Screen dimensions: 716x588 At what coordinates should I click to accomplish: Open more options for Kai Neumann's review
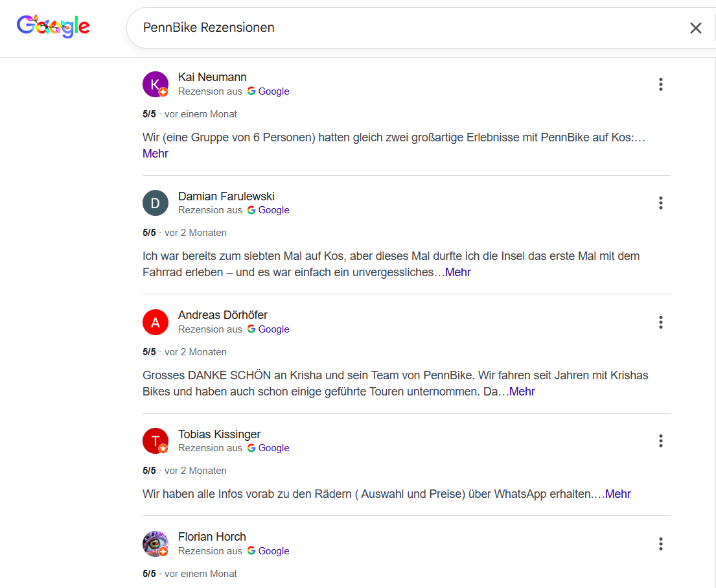660,84
